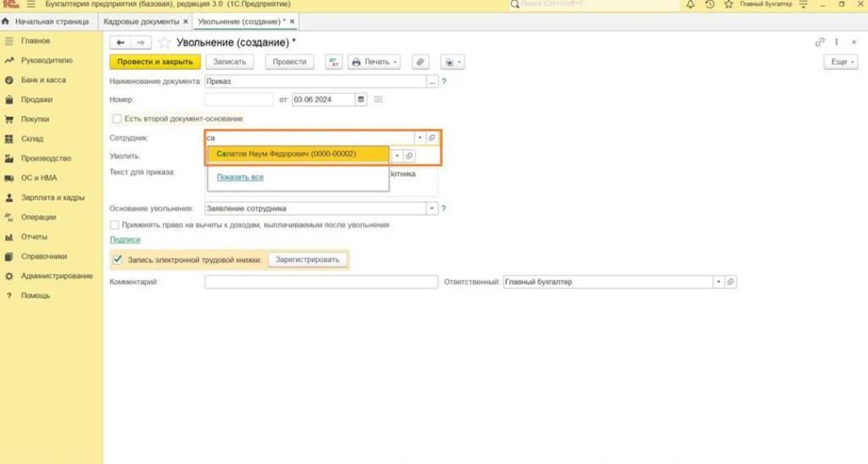Click the 'Провести и закрыть' button
This screenshot has height=464, width=868.
tap(155, 62)
